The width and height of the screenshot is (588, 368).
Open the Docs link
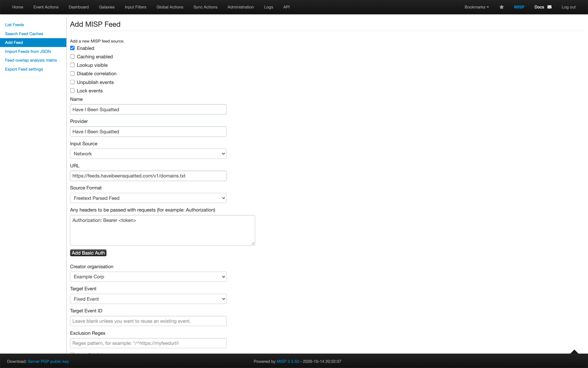coord(539,7)
